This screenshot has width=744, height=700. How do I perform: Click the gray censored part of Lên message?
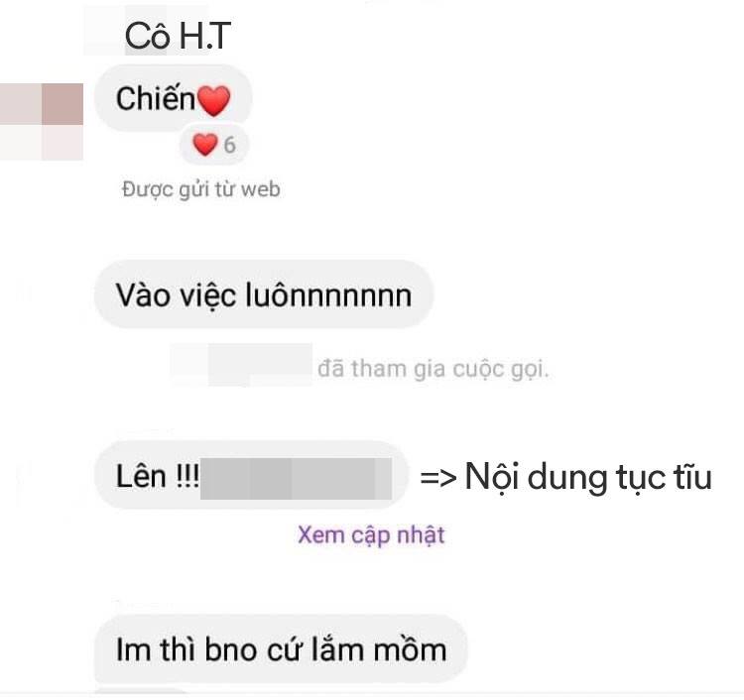[296, 479]
